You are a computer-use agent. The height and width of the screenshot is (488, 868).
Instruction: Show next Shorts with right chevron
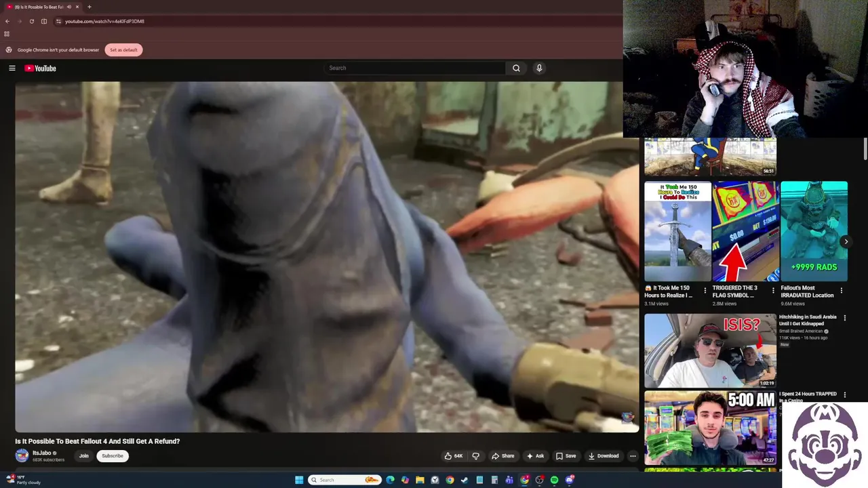point(846,241)
